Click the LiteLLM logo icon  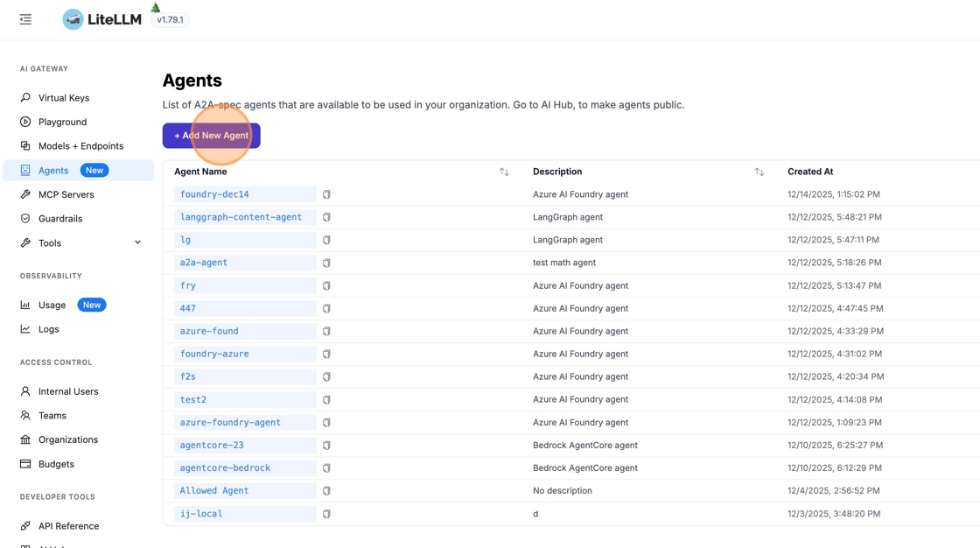point(73,19)
